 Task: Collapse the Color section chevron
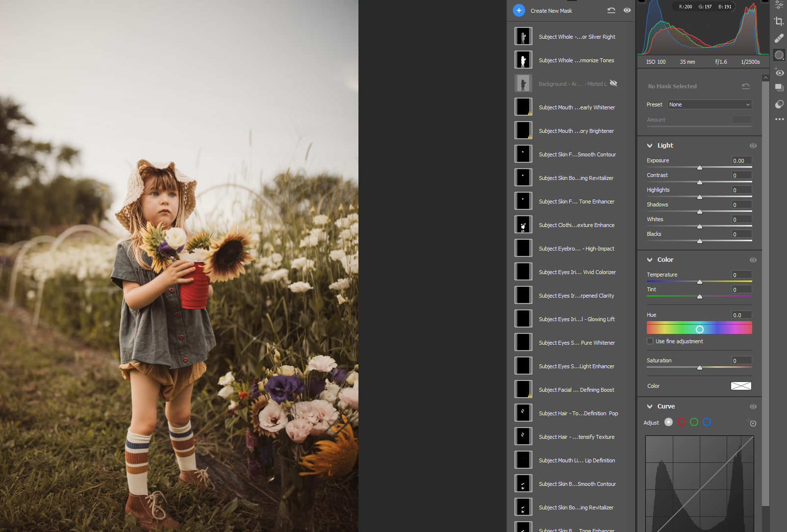pos(650,260)
